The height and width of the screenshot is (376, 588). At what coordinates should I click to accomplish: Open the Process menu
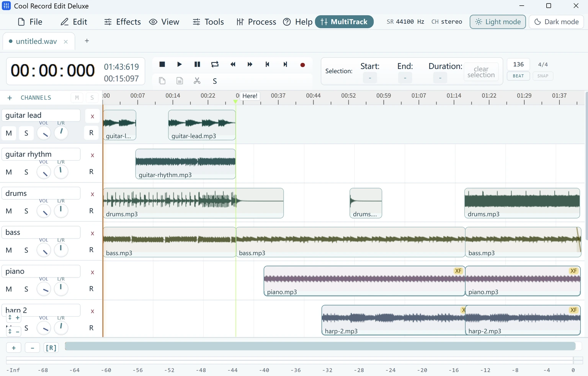[256, 22]
